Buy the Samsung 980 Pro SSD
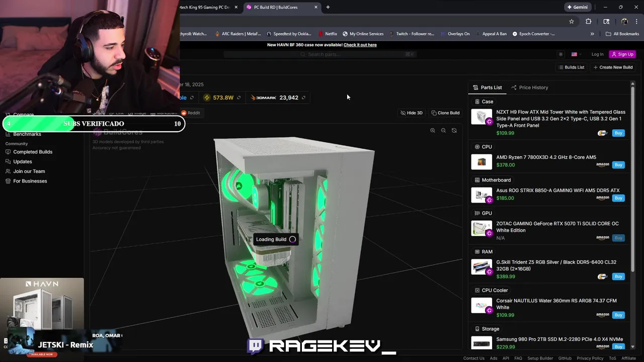Viewport: 644px width, 362px height. click(x=618, y=346)
